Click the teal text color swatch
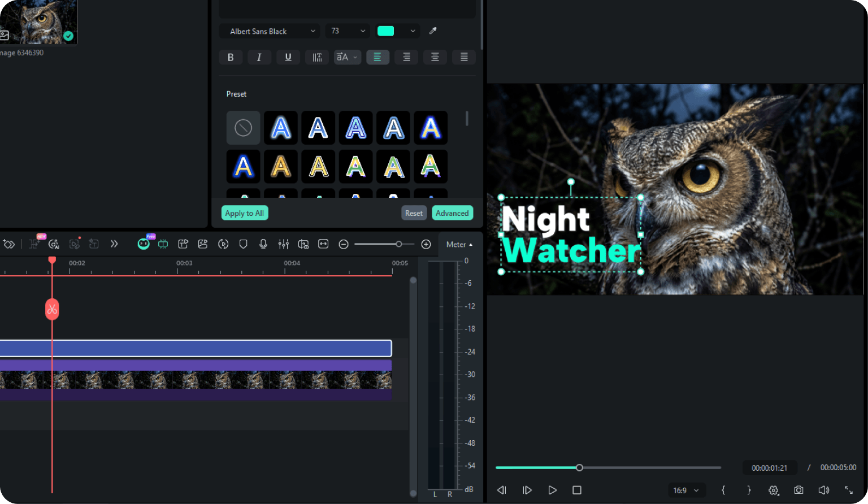 pos(386,31)
